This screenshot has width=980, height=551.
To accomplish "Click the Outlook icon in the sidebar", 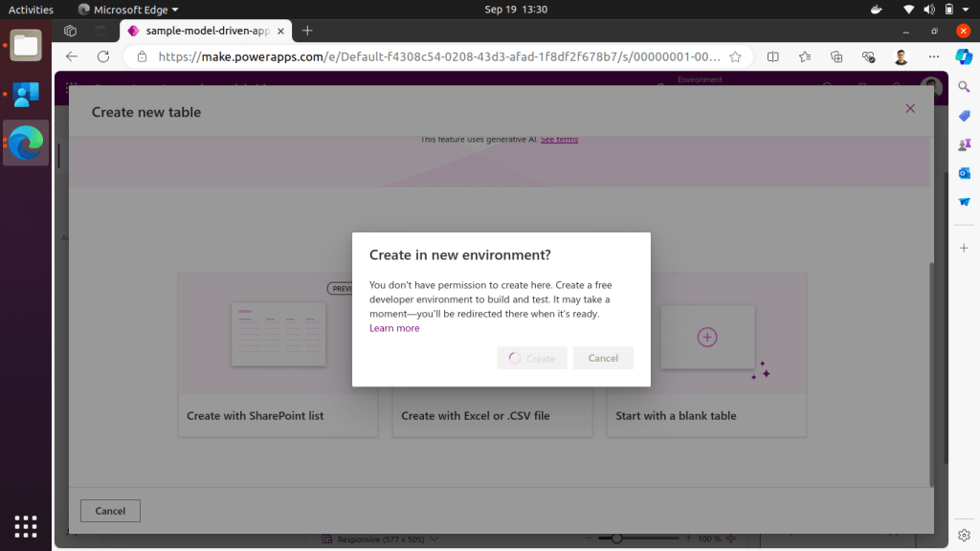I will click(x=965, y=173).
